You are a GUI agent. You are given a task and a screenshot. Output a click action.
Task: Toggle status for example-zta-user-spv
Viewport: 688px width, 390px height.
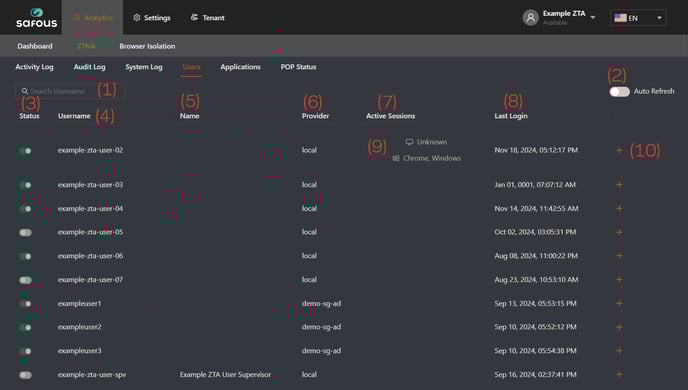(x=25, y=375)
